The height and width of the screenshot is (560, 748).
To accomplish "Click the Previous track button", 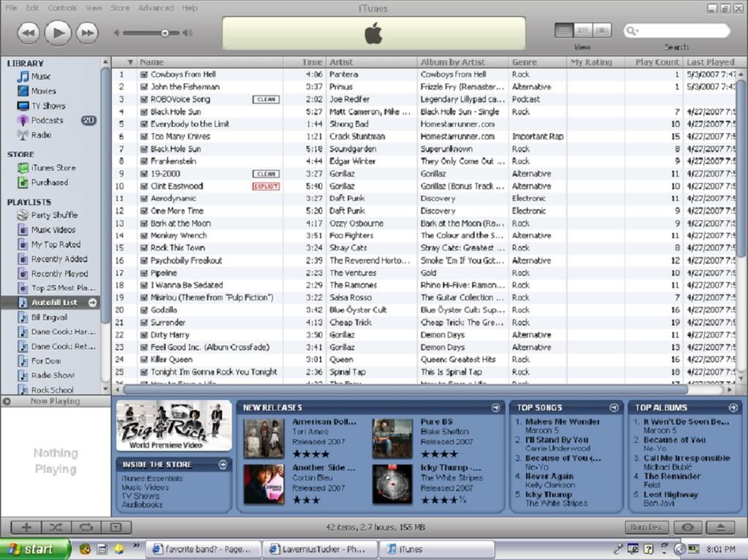I will pos(28,34).
